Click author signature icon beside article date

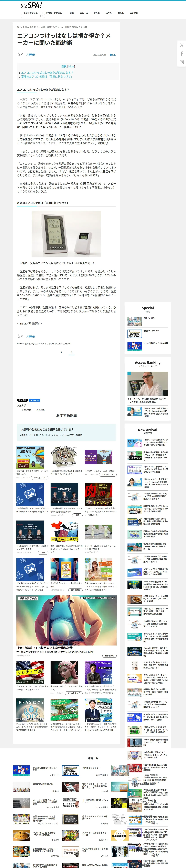[x=20, y=55]
